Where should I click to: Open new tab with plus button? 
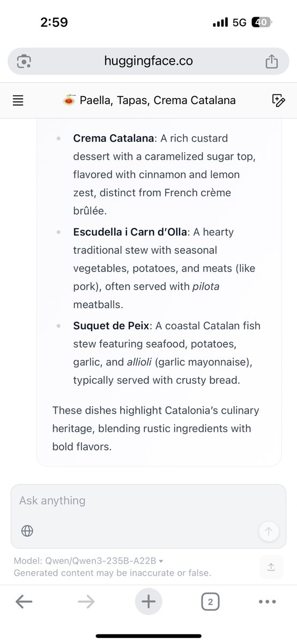148,602
